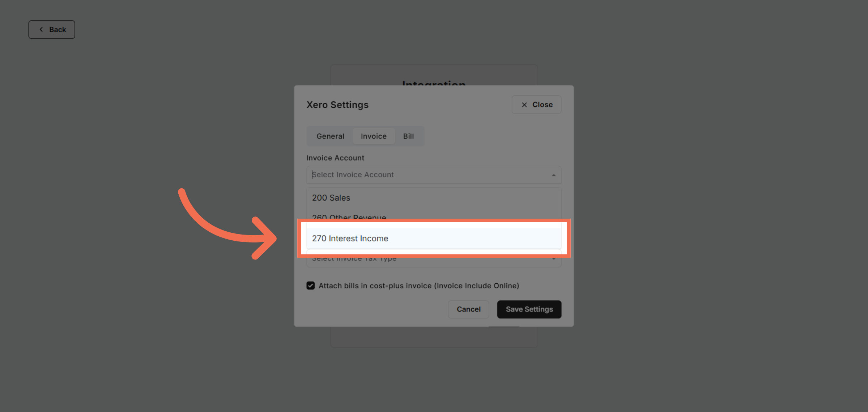The width and height of the screenshot is (868, 412).
Task: Select 270 Interest Income from the list
Action: point(350,238)
